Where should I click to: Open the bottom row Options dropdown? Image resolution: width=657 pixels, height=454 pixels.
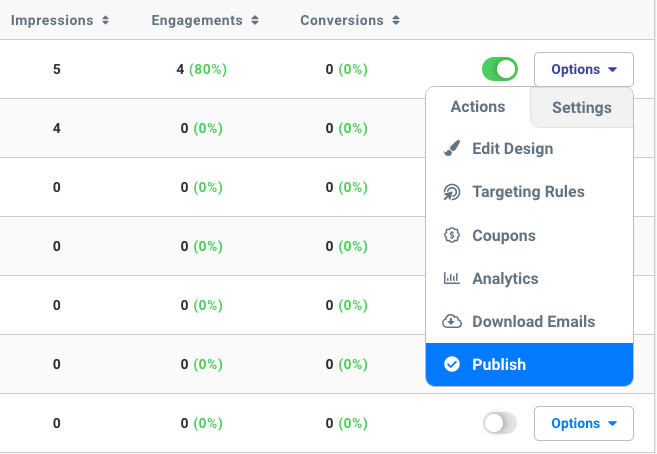click(x=584, y=423)
